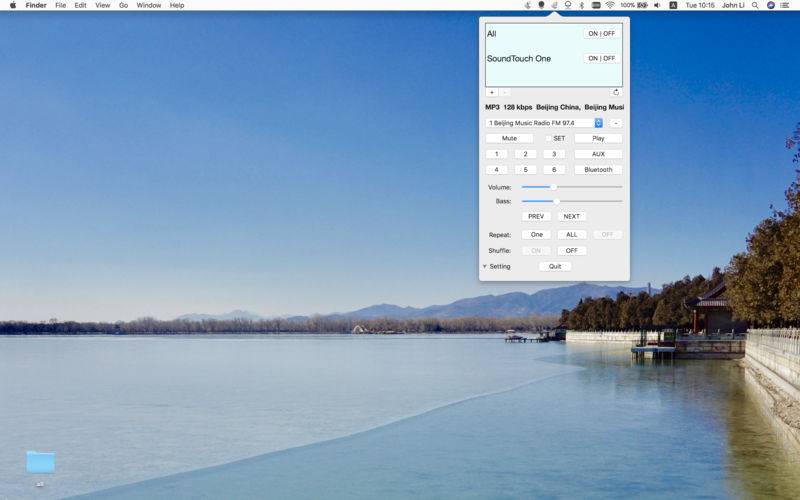Click the refresh device list icon
Viewport: 800px width, 500px height.
(616, 92)
